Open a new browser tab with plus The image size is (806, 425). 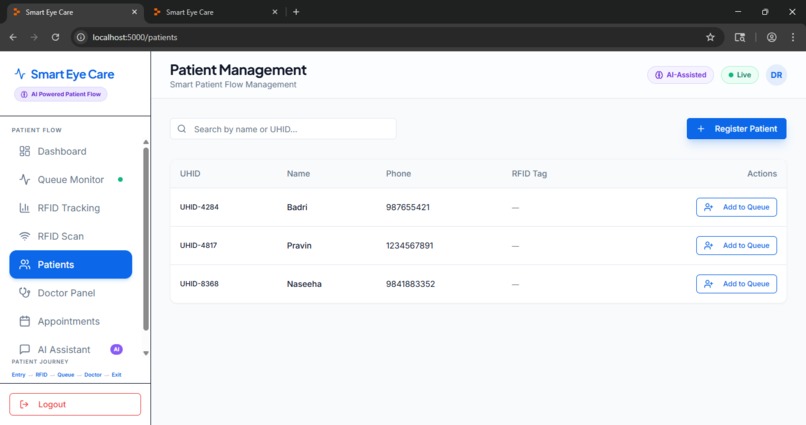(296, 12)
